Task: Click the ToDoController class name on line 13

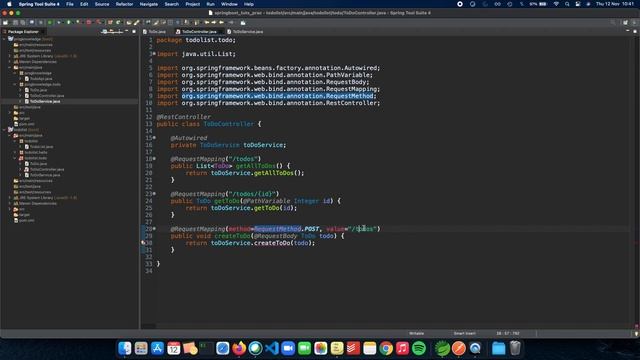Action: 229,124
